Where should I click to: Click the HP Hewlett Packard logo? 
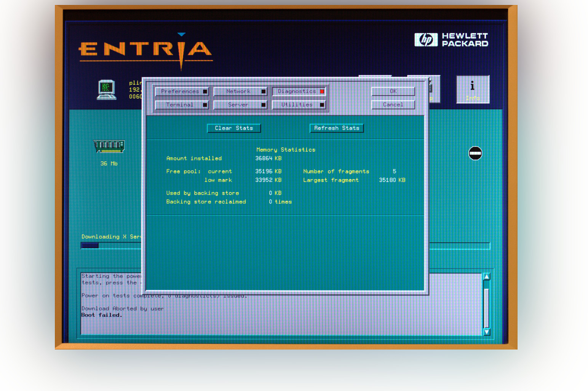point(451,40)
